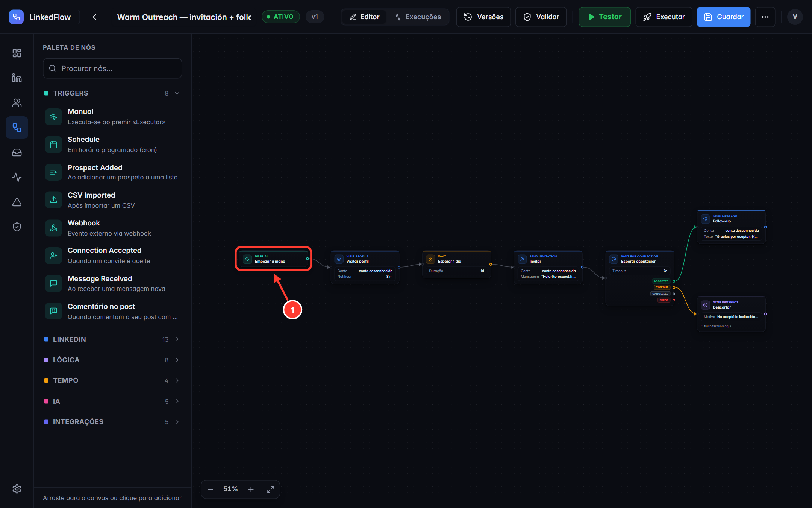Open the LinkedIn accounts sidebar icon
The height and width of the screenshot is (508, 812).
tap(17, 78)
